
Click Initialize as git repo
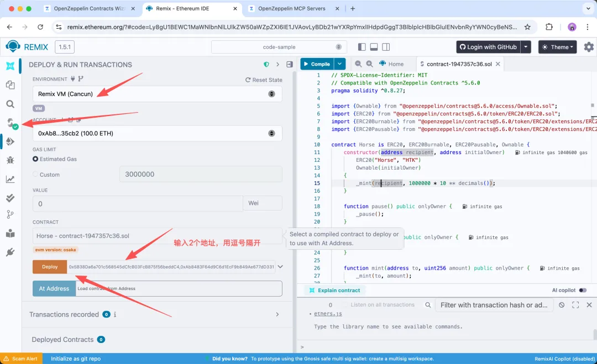click(76, 358)
